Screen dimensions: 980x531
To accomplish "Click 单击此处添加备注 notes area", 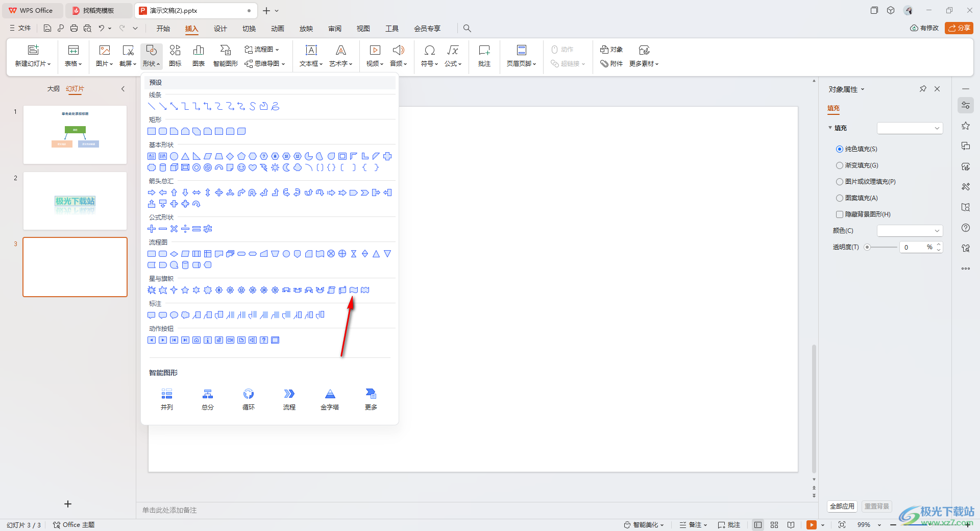I will click(169, 510).
